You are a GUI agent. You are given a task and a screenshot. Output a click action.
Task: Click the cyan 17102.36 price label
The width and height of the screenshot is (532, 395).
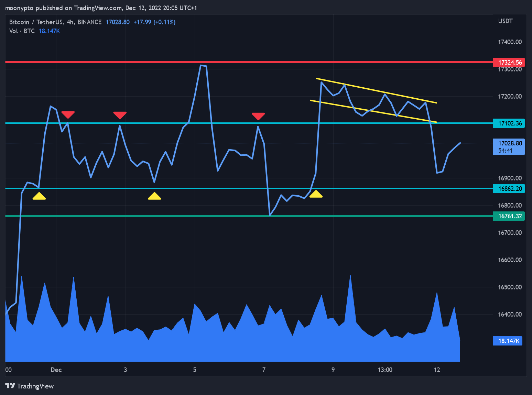(509, 123)
